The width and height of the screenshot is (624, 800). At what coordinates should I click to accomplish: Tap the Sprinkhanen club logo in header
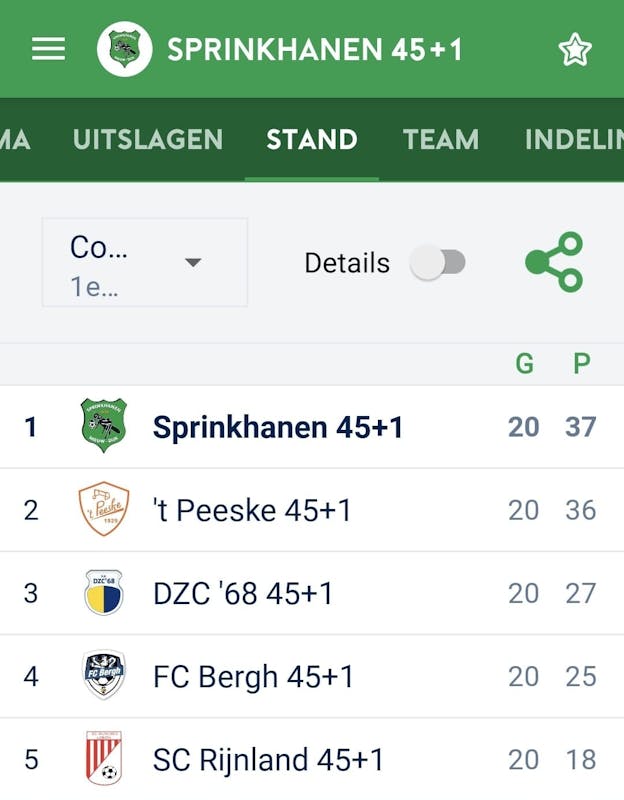(x=124, y=49)
